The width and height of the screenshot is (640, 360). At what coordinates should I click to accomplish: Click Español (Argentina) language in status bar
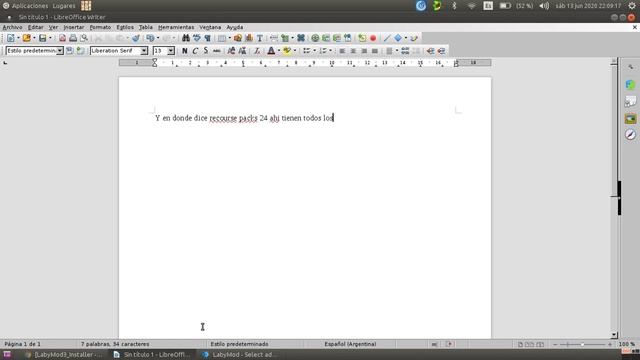(350, 344)
